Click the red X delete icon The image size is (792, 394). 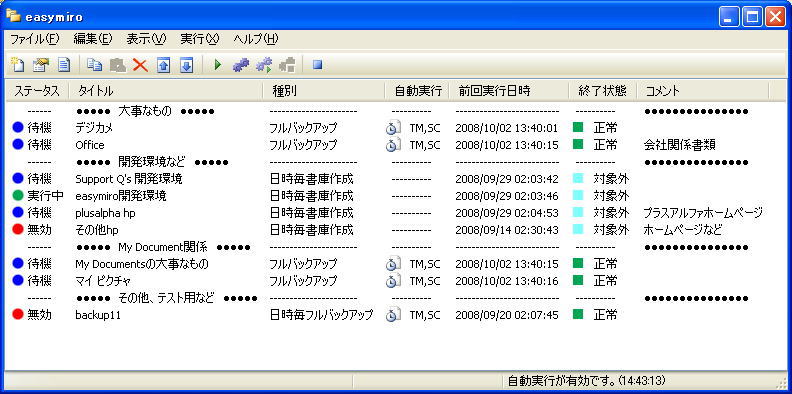[140, 65]
